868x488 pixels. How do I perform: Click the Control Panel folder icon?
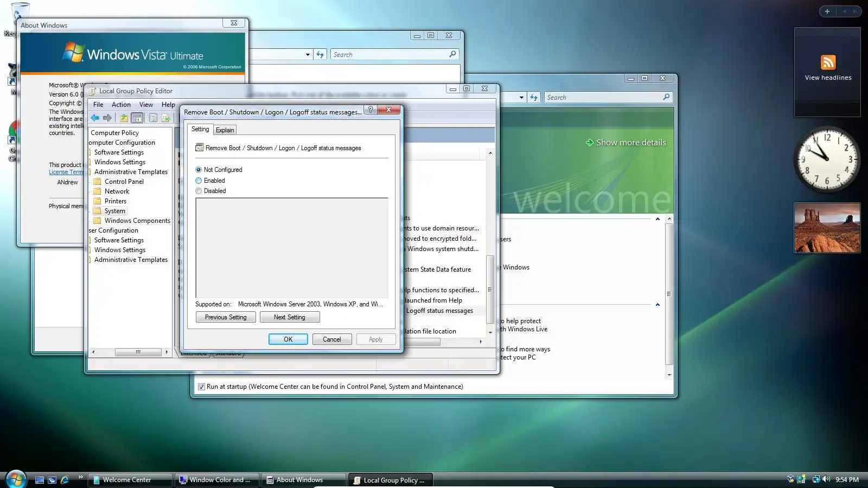coord(97,182)
